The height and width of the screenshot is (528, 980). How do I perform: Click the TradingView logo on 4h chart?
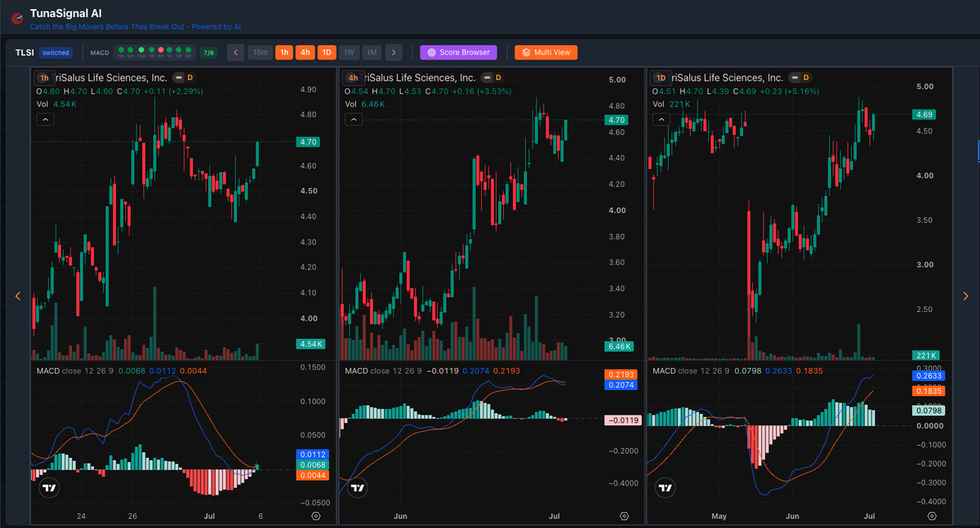coord(358,488)
